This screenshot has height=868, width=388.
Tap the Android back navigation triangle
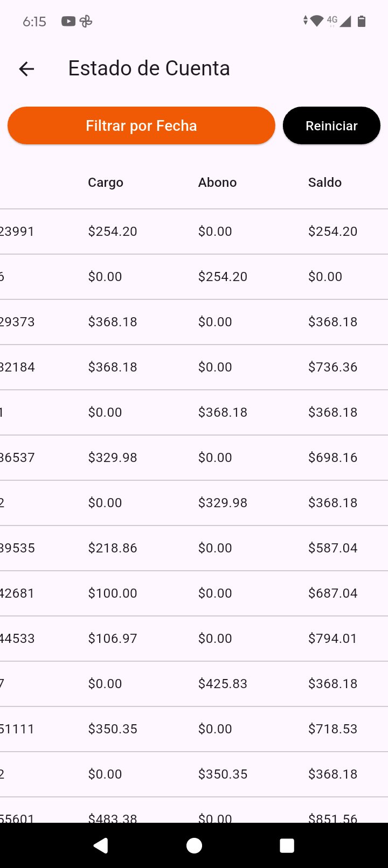pos(101,845)
